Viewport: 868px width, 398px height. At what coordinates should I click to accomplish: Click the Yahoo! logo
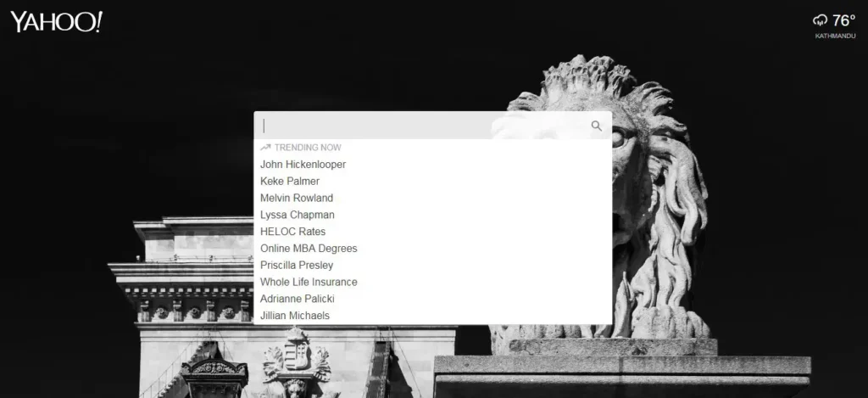point(57,22)
